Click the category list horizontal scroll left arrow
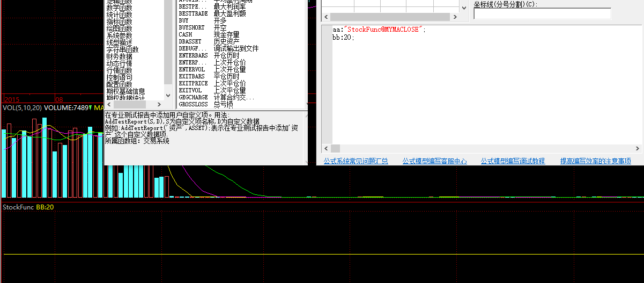The height and width of the screenshot is (283, 644). pos(109,104)
